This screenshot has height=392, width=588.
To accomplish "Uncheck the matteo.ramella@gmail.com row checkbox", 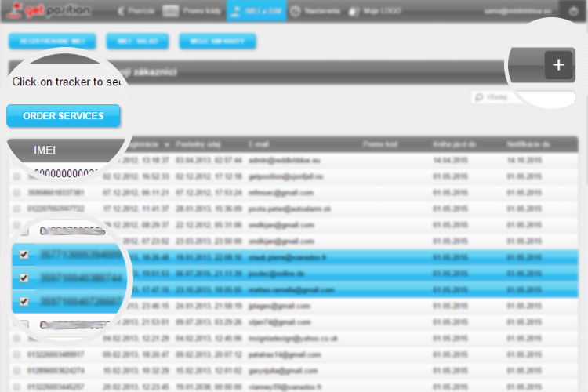I will point(24,301).
